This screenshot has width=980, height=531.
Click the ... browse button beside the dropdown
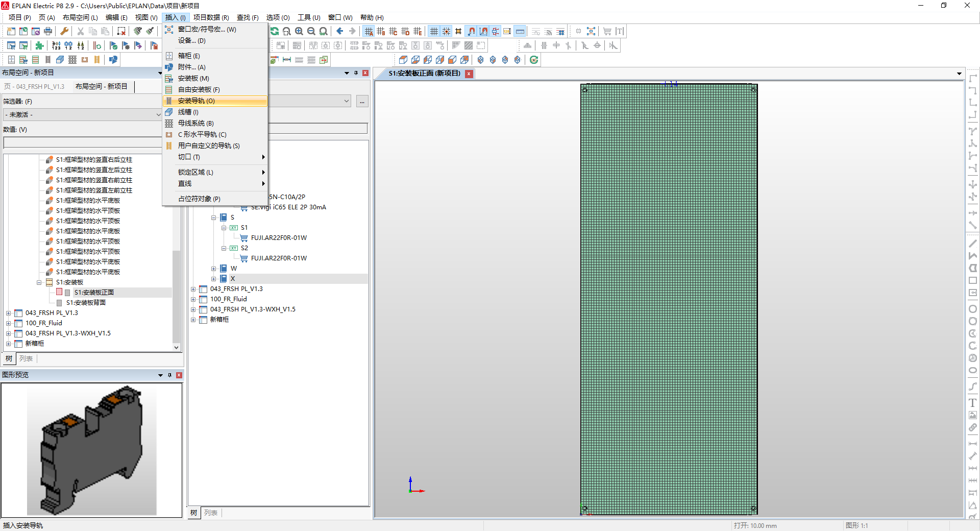click(x=362, y=101)
